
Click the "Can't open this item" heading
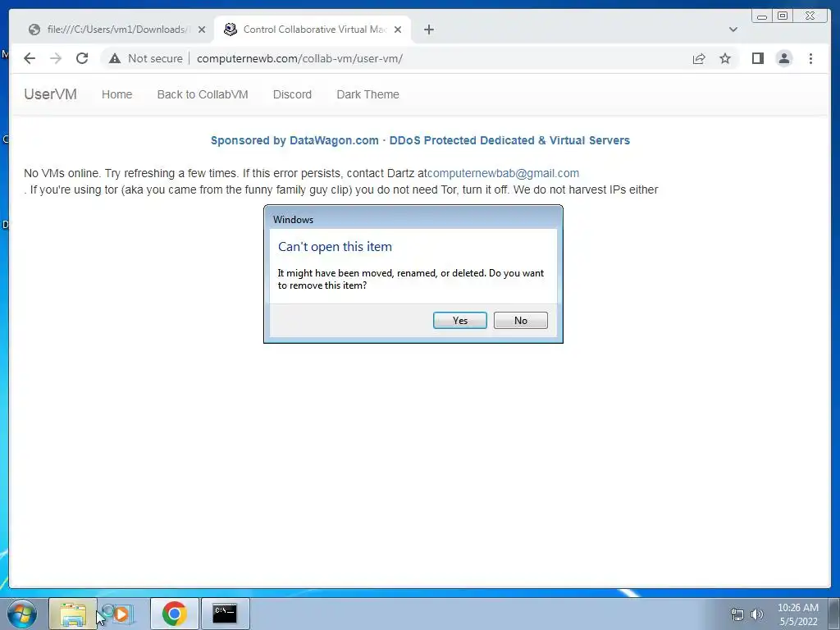[335, 246]
